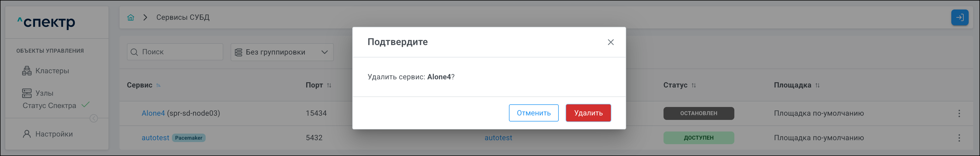The image size is (980, 156).
Task: Sort table by Площадка column
Action: coord(817,85)
